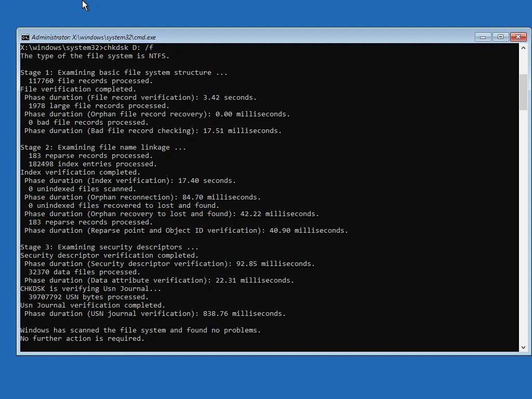Click the 'Index verification: 17.40 seconds' line

pos(130,180)
